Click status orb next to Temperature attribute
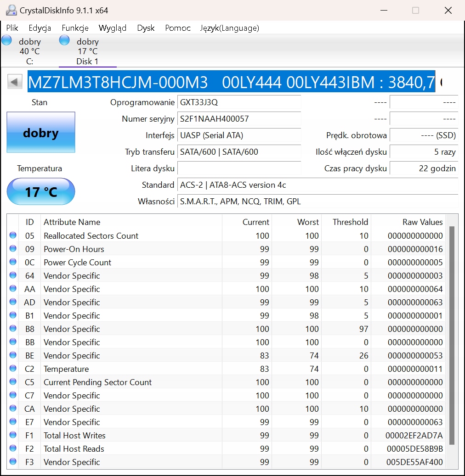 pyautogui.click(x=13, y=369)
